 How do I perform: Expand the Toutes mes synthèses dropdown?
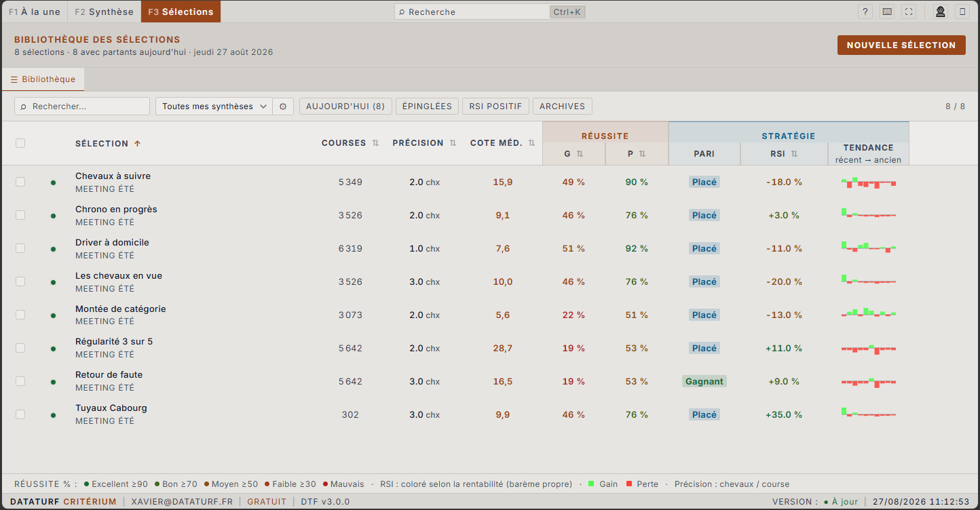[x=214, y=106]
